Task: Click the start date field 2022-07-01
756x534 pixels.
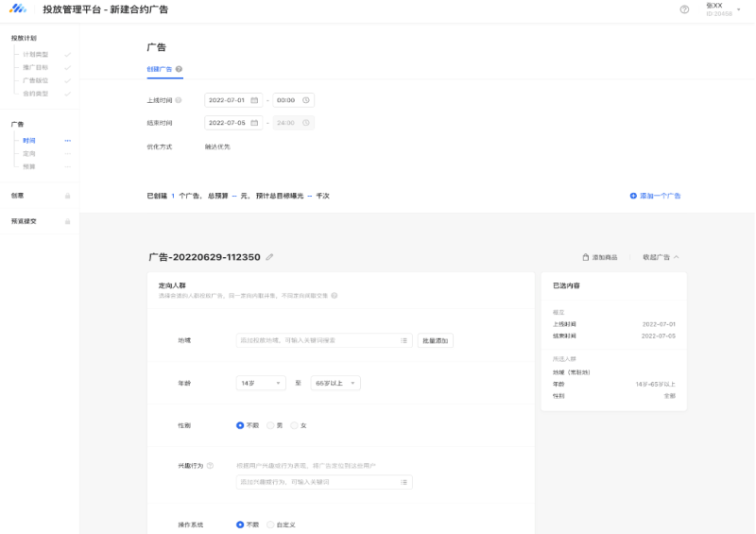Action: tap(233, 100)
